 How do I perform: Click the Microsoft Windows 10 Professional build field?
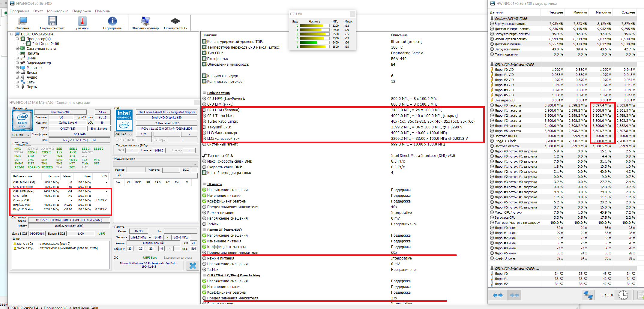[148, 265]
